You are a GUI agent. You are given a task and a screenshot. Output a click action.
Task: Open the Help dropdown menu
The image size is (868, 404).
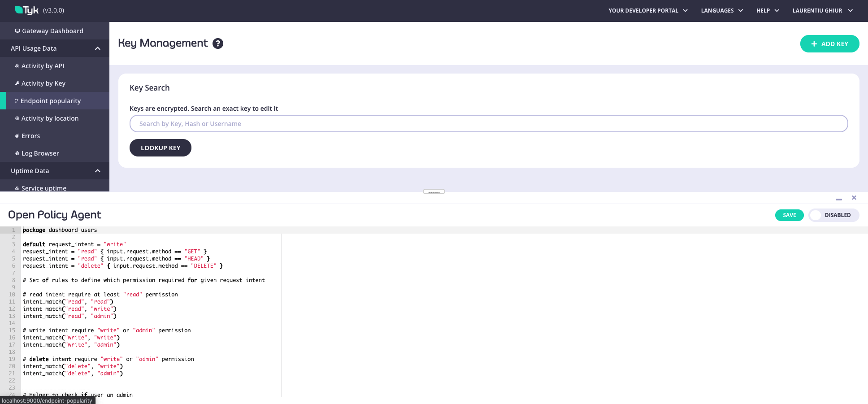(x=768, y=11)
